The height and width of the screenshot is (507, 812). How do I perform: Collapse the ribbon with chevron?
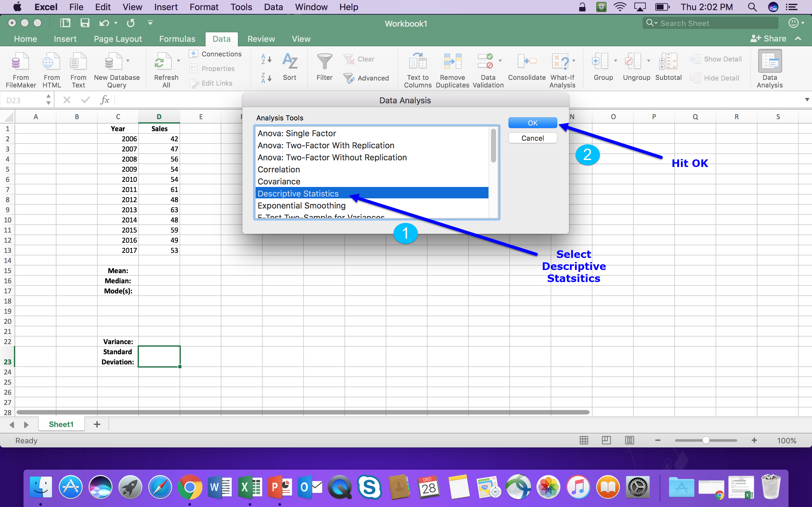(799, 39)
